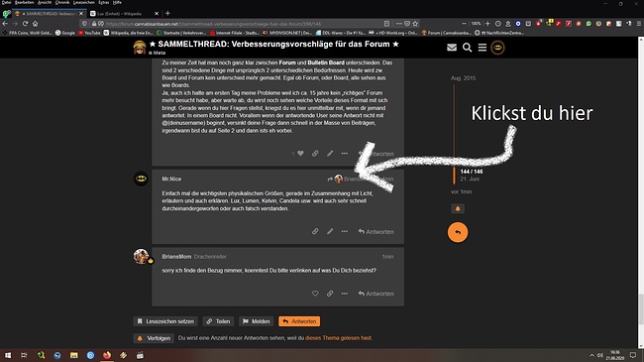Click the Teilen share button
This screenshot has height=362, width=644.
pyautogui.click(x=218, y=321)
